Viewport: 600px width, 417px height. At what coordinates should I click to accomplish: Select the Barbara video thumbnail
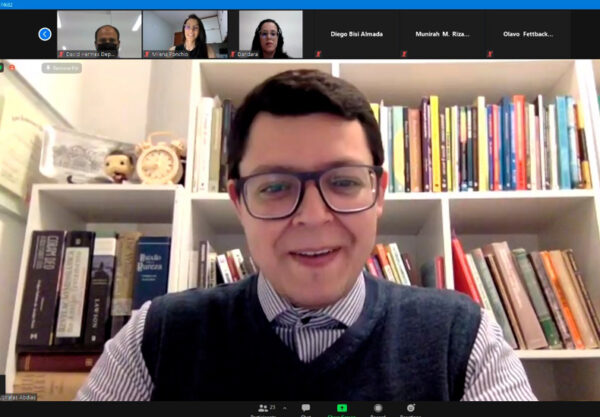coord(270,34)
